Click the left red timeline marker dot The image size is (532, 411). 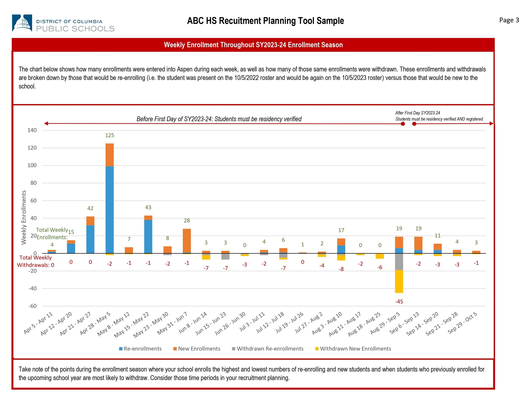point(403,124)
